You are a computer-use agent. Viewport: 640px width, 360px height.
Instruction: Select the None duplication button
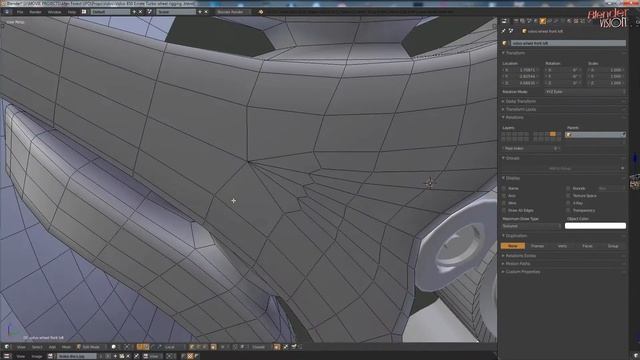513,246
